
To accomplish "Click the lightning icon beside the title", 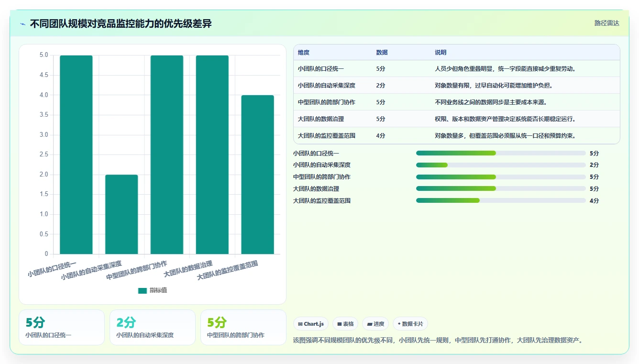I will (x=23, y=24).
